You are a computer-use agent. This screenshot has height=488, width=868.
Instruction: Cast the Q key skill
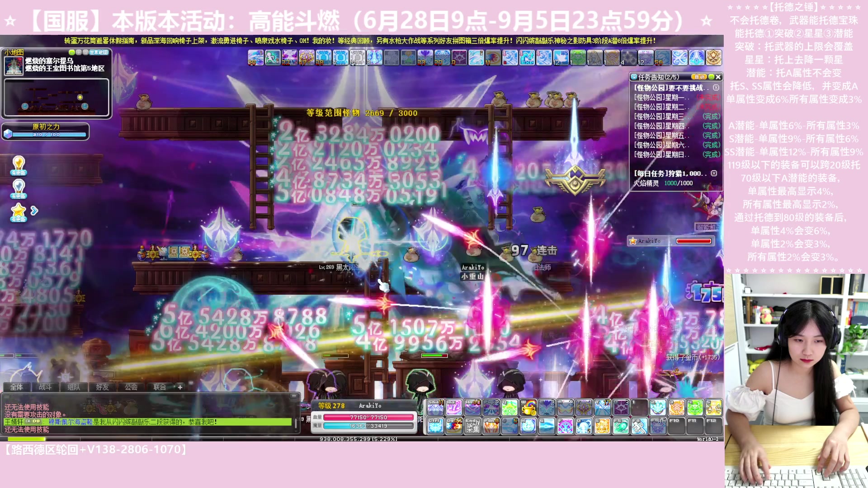tap(509, 407)
